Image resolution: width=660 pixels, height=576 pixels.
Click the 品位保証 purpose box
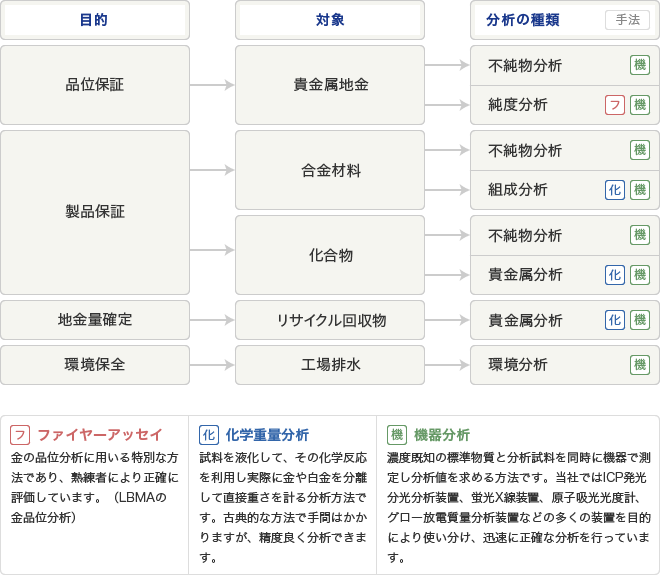click(95, 85)
